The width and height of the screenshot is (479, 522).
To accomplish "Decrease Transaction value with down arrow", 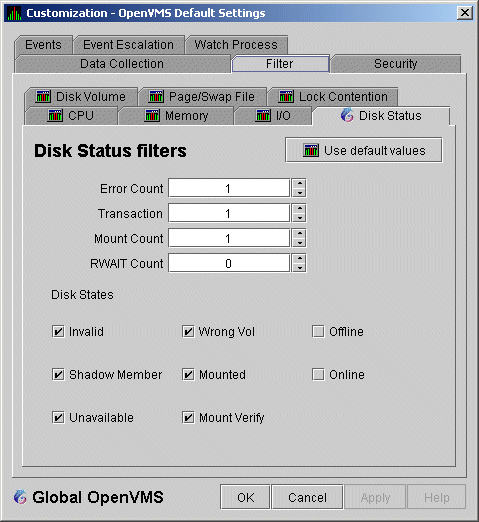I will tap(300, 218).
